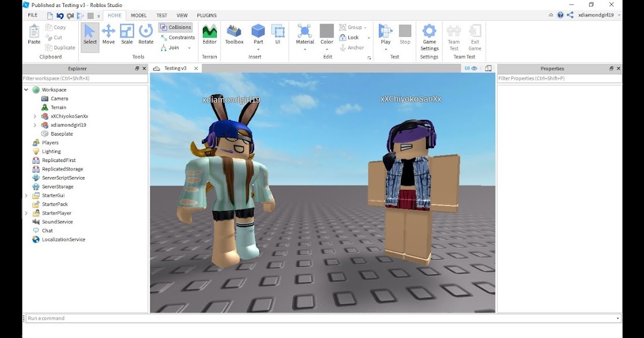
Task: Toggle Collisions on or off
Action: click(175, 27)
